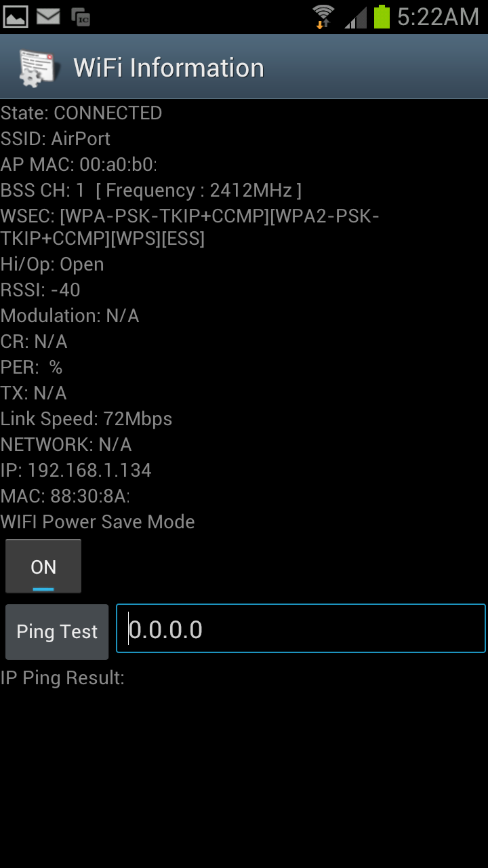Tap the picture notification icon in status bar

coord(16,16)
